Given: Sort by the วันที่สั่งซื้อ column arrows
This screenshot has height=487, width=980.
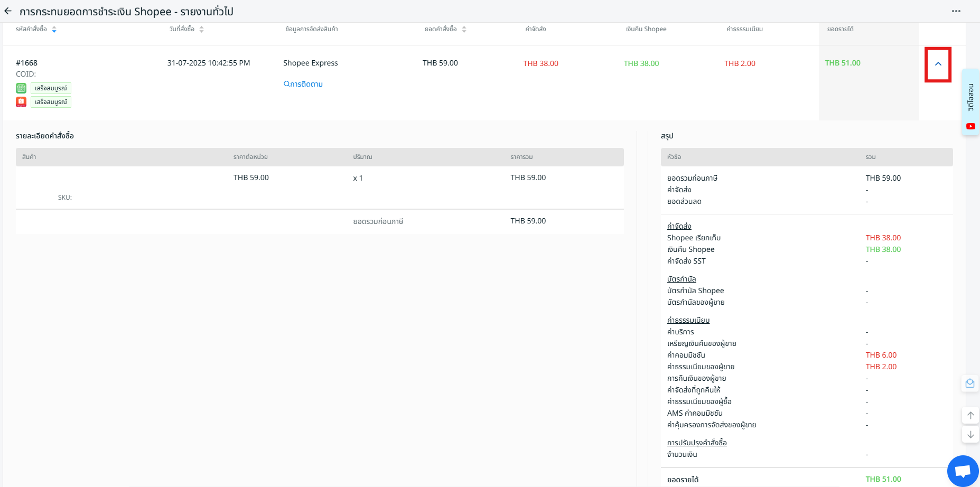Looking at the screenshot, I should [x=201, y=30].
